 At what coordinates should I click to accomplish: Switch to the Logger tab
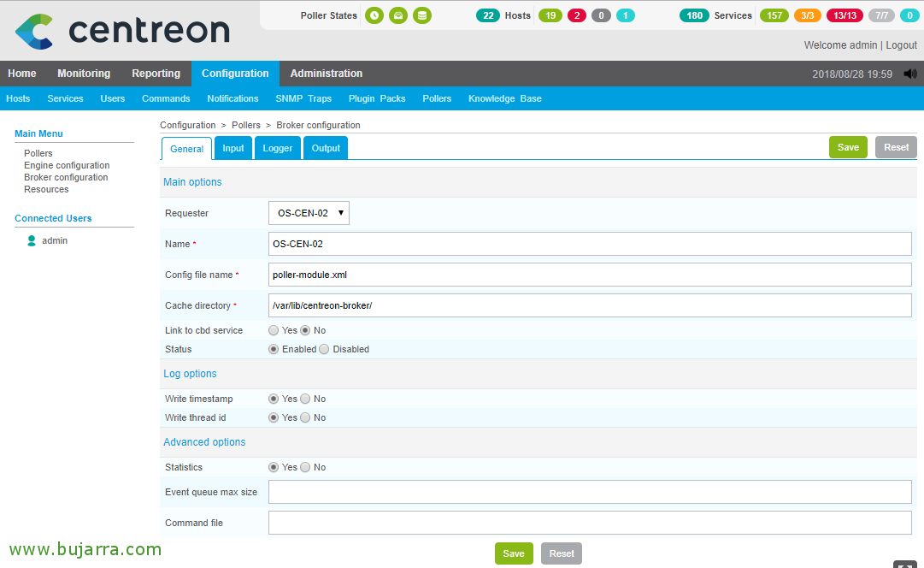point(277,148)
